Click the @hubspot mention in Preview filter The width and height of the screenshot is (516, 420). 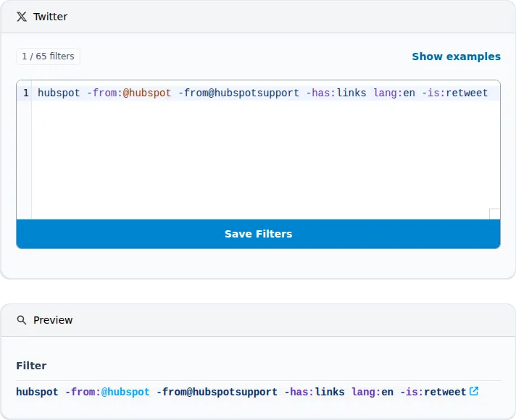pyautogui.click(x=125, y=392)
